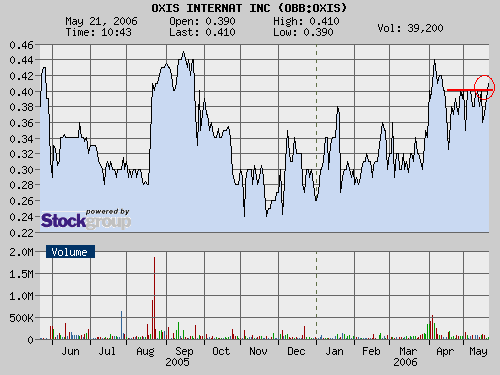Click the Apr month label
Viewport: 500px width, 375px height.
click(x=445, y=351)
